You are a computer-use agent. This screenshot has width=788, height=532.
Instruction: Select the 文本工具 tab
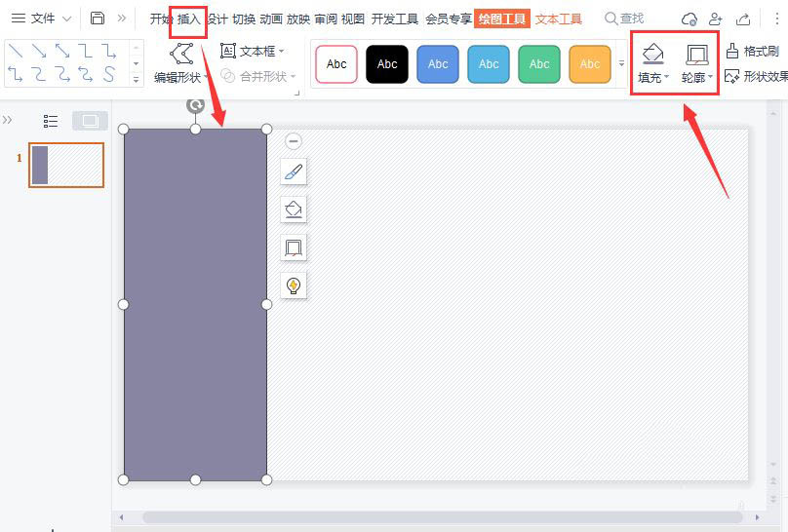click(559, 19)
